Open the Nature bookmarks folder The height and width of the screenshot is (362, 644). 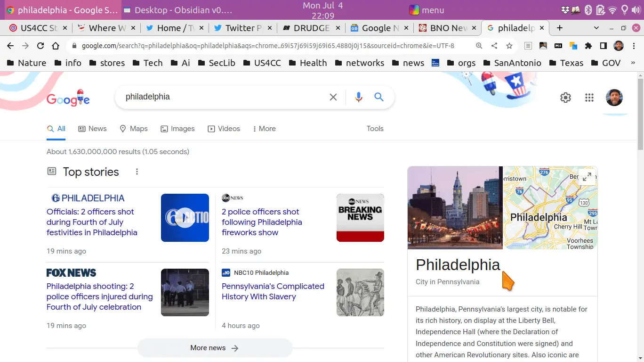[x=27, y=63]
